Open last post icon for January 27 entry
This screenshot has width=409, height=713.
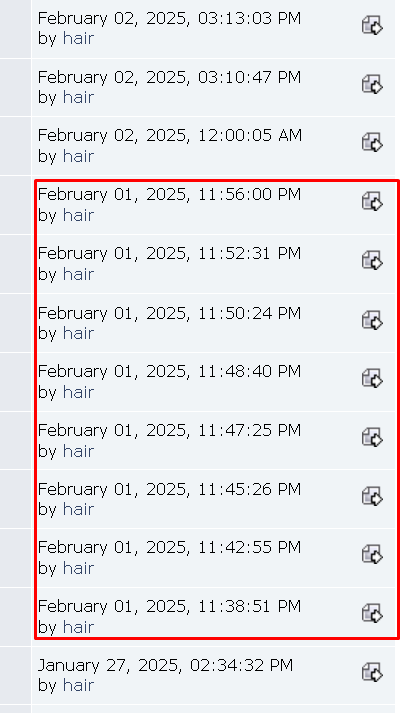(x=372, y=673)
